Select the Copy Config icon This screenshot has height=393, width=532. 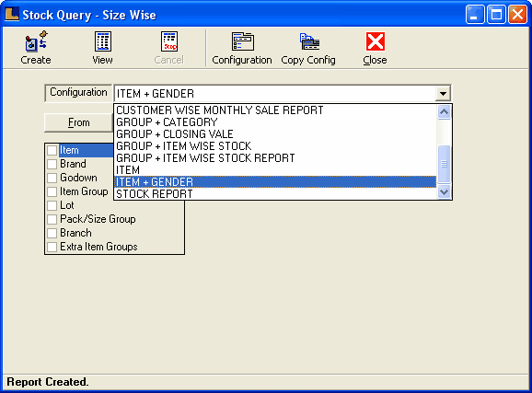[309, 41]
